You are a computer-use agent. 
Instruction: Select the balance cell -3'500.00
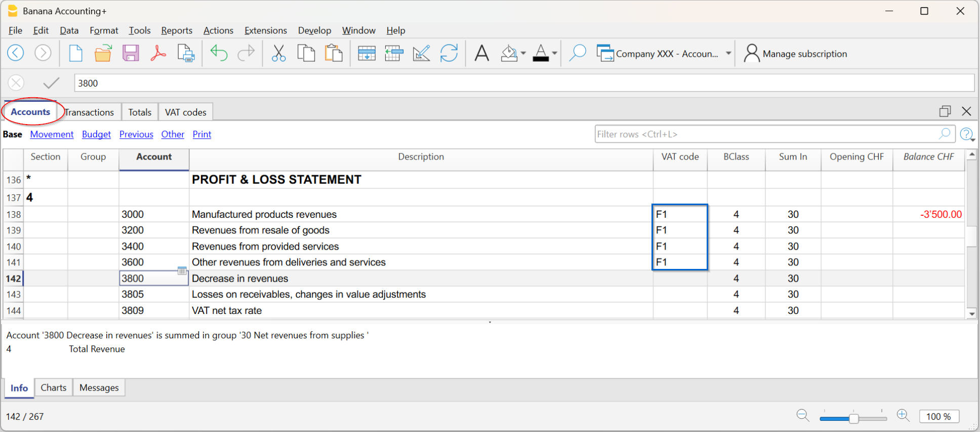[928, 214]
